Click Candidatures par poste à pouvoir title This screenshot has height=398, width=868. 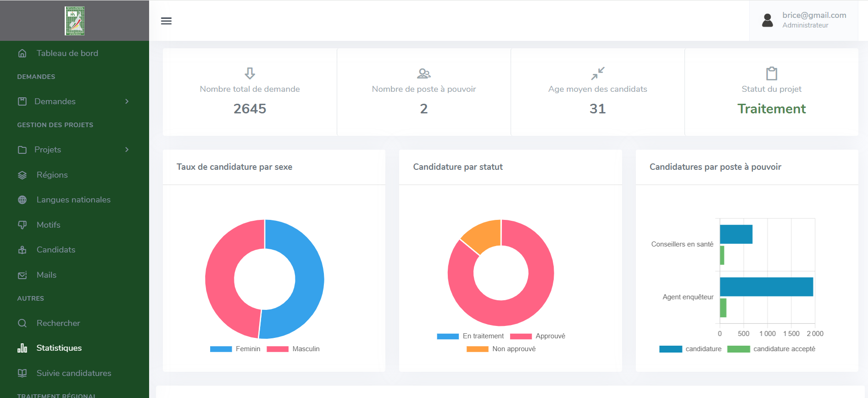(x=715, y=167)
